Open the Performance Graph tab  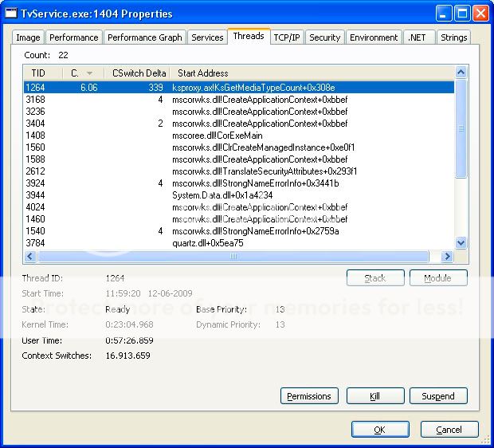(145, 37)
